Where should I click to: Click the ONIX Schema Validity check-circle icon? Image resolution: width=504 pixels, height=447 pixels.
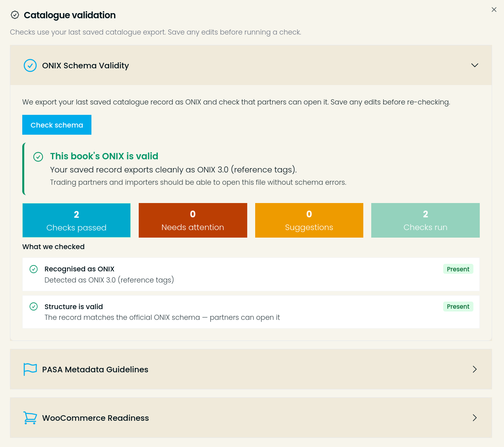tap(30, 66)
